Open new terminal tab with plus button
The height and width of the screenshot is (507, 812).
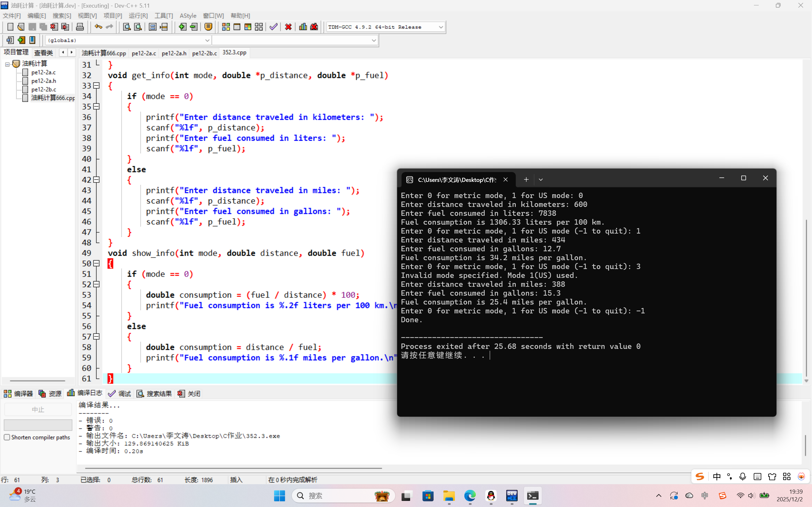(x=526, y=180)
